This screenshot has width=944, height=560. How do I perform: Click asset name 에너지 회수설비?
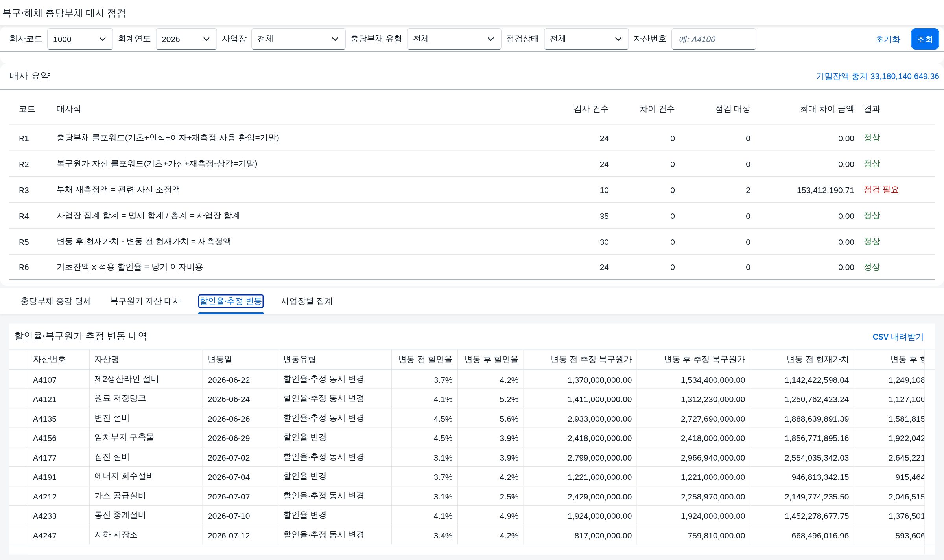(x=124, y=476)
